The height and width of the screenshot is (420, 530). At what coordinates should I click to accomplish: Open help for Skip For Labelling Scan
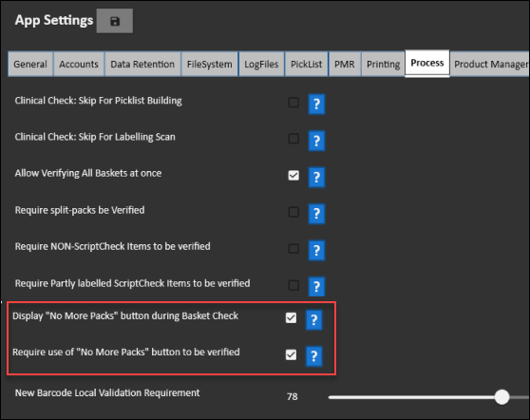coord(316,141)
